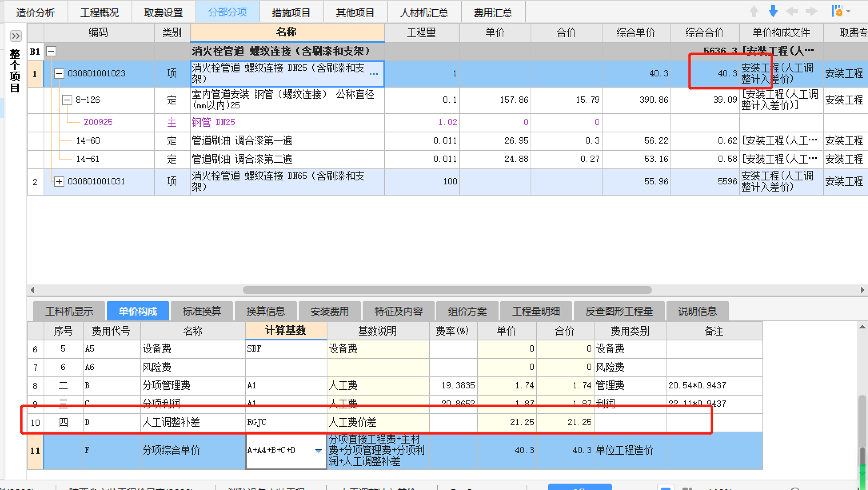Image resolution: width=868 pixels, height=490 pixels.
Task: Click the 20.54*0.9437 remark cell
Action: point(714,386)
